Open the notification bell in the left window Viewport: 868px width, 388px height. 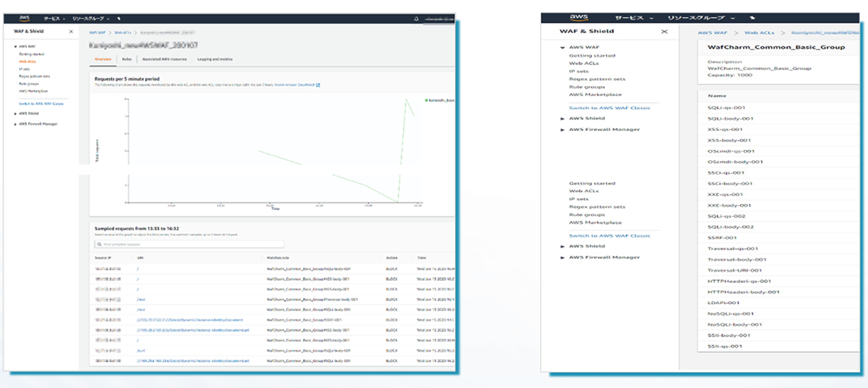(x=417, y=19)
